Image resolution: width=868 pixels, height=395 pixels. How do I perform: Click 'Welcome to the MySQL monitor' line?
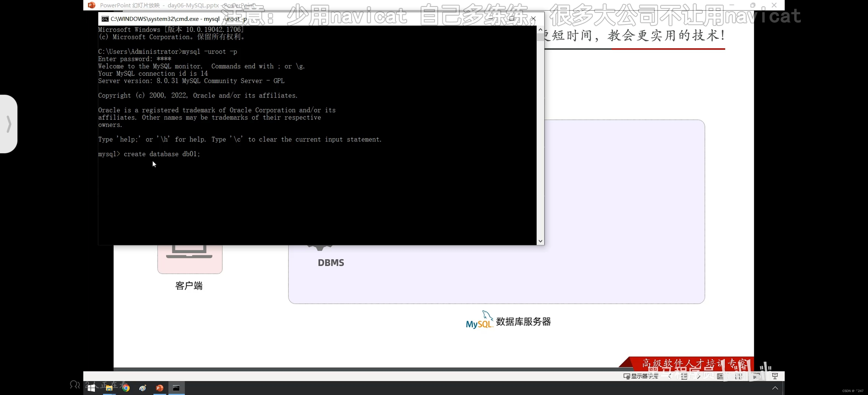click(201, 66)
